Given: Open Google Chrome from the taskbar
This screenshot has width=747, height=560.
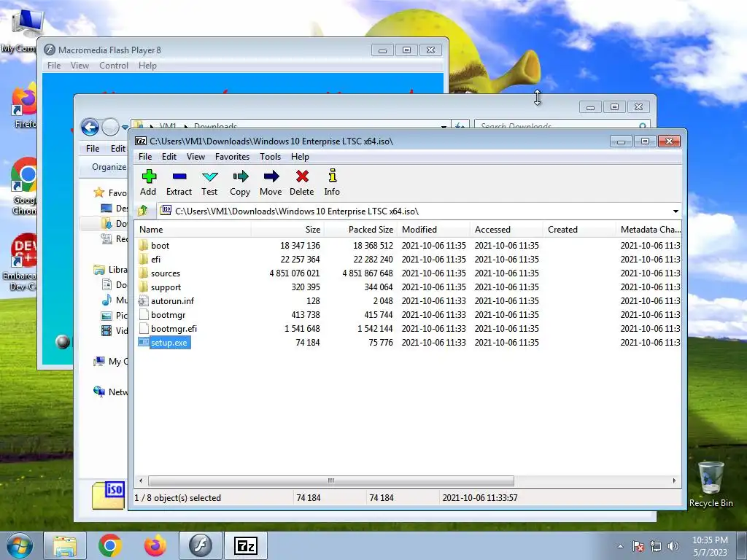Looking at the screenshot, I should (x=110, y=545).
